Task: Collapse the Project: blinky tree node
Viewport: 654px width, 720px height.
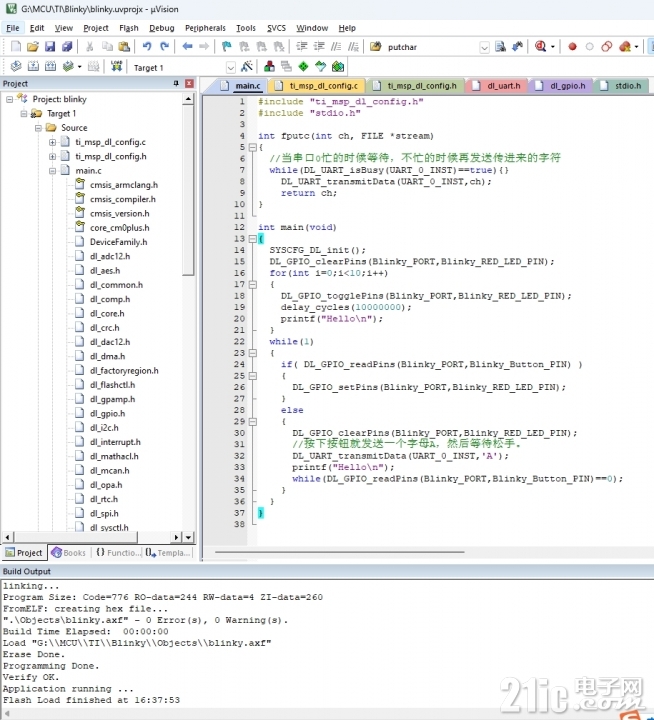Action: coord(9,99)
